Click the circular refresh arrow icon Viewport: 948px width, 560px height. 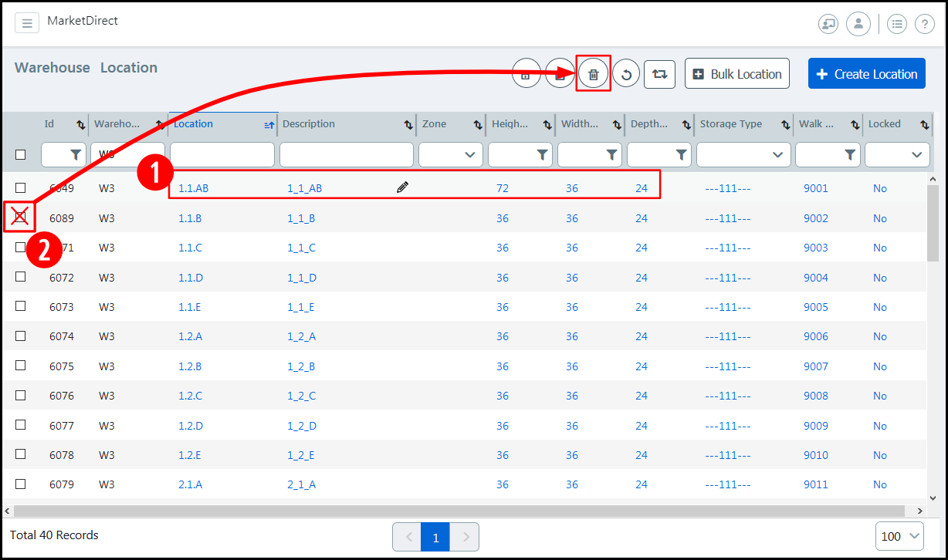click(626, 74)
